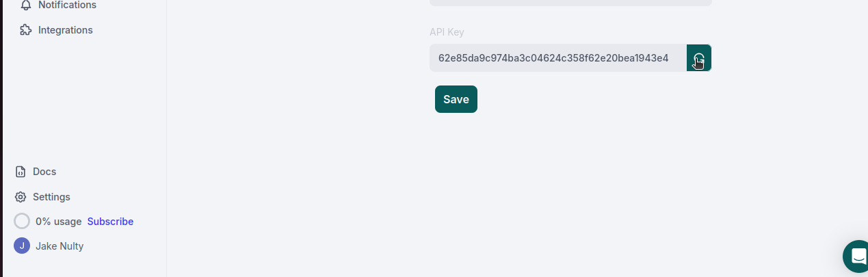
Task: Click the usage progress circle
Action: click(22, 222)
